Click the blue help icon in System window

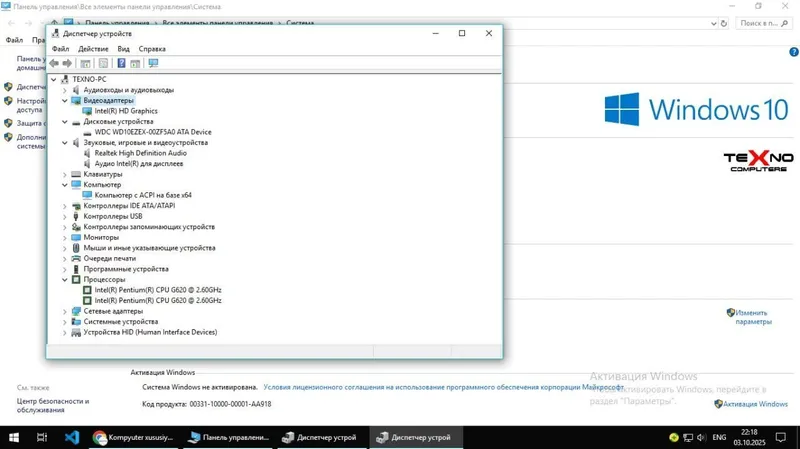click(794, 52)
